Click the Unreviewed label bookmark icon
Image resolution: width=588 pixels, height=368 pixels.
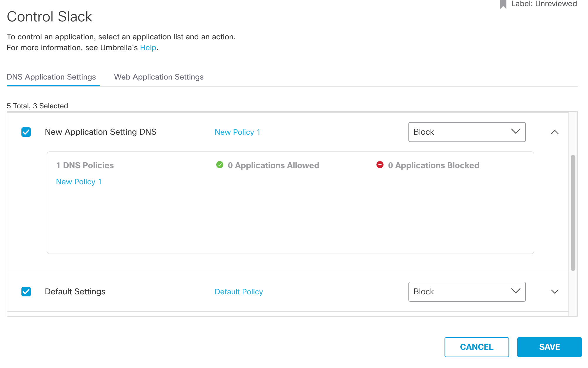[x=503, y=4]
